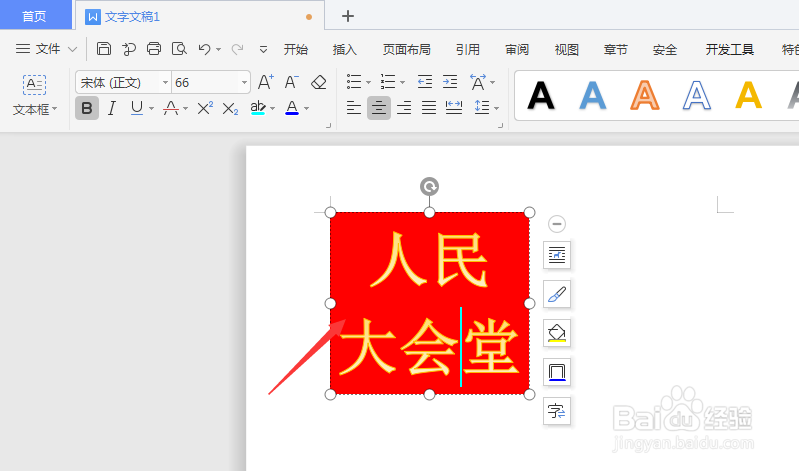Toggle center alignment
Screen dimensions: 799x471
click(379, 108)
